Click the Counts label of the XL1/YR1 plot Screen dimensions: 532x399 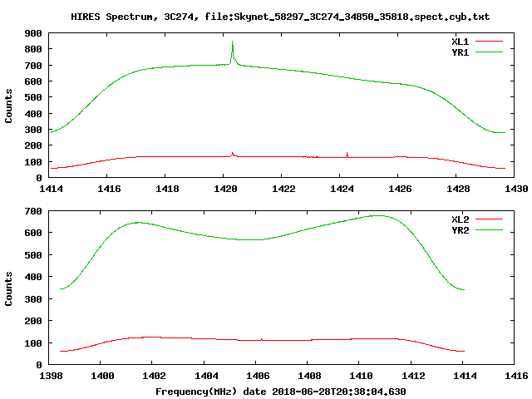(8, 106)
